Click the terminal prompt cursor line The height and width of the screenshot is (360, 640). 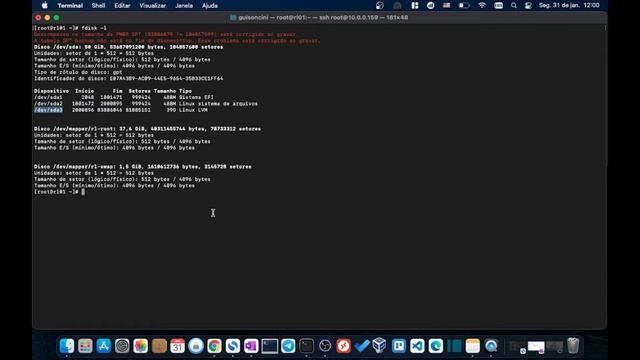pos(60,192)
